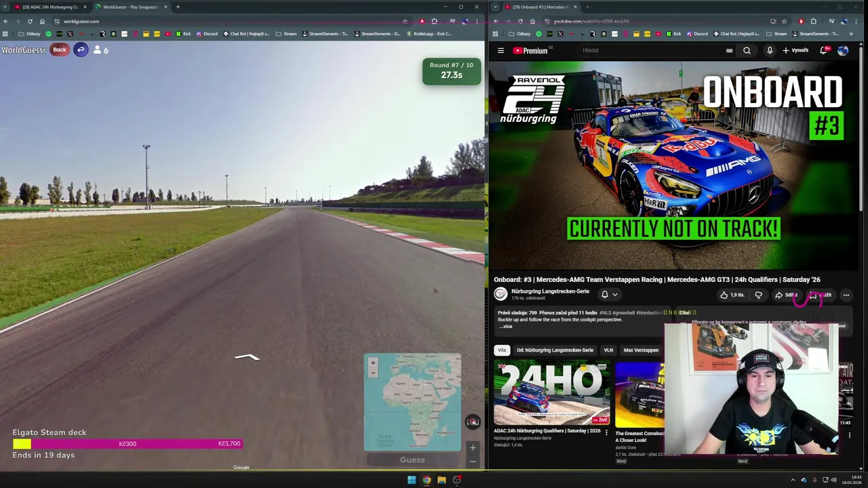868x488 pixels.
Task: Start YouTube voice search with the microphone
Action: coord(770,50)
